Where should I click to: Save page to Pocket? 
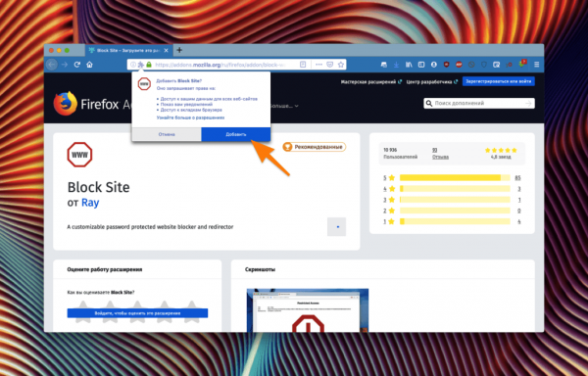pos(329,65)
